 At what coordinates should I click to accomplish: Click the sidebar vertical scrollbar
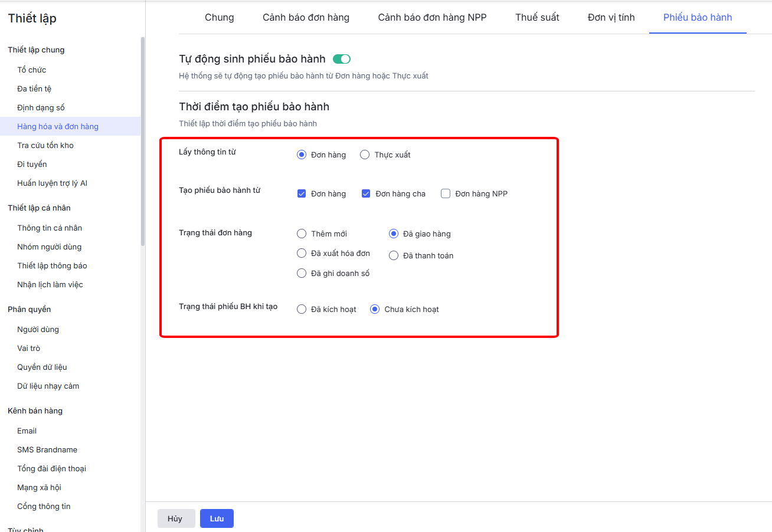click(x=143, y=142)
